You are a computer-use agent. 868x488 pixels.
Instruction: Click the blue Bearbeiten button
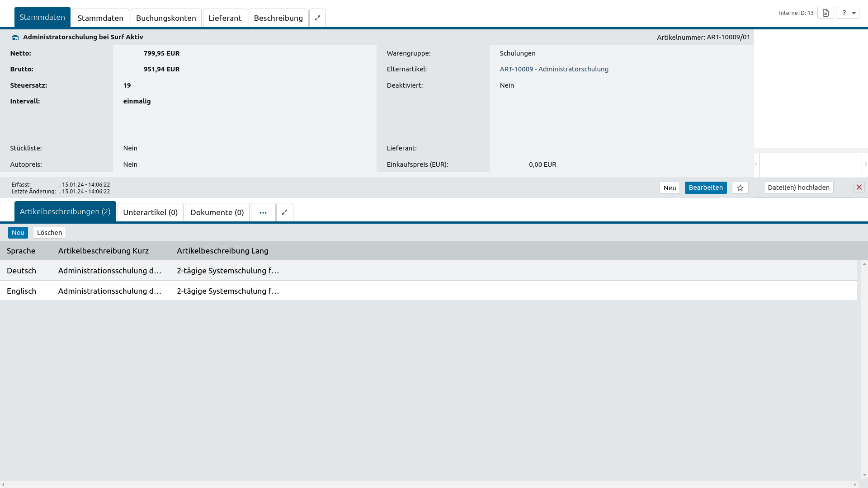[705, 188]
